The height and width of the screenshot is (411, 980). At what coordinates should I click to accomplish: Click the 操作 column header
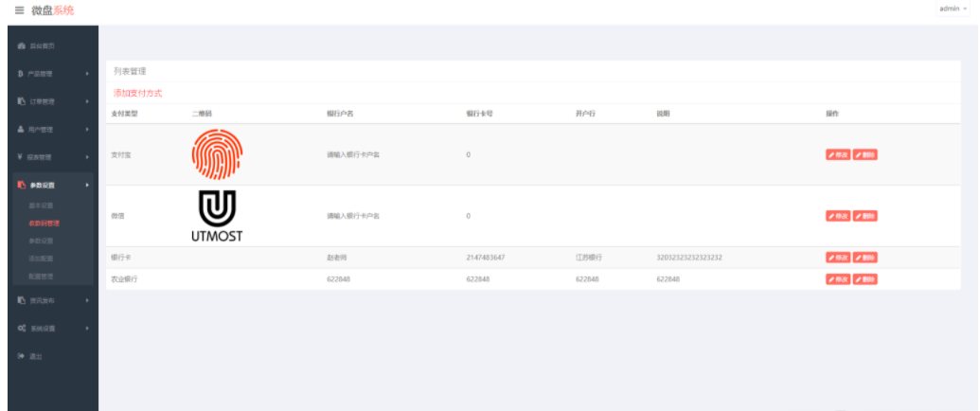click(832, 114)
